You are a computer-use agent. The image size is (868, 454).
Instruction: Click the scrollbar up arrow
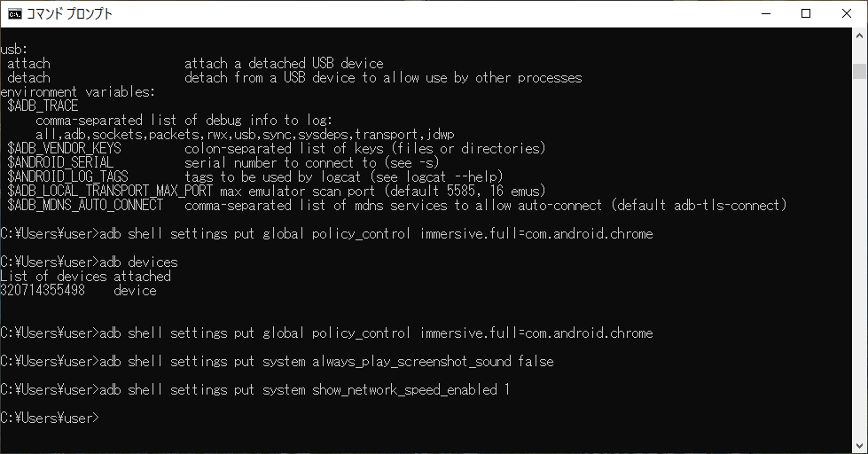point(859,38)
